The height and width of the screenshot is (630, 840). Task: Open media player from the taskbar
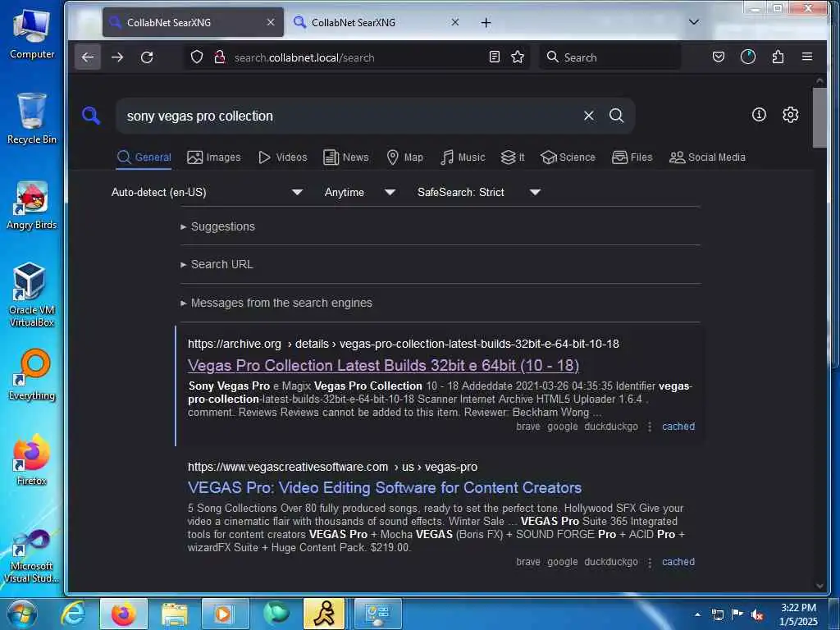(225, 614)
